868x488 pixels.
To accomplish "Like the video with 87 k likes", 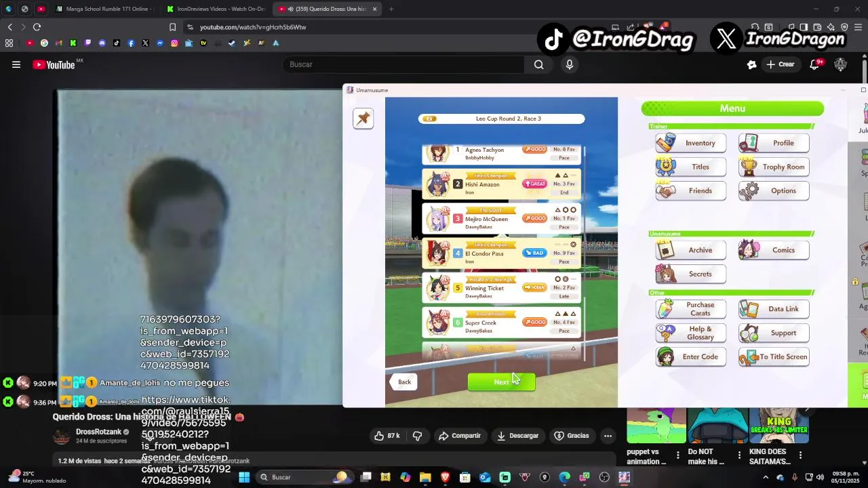I will tap(387, 436).
